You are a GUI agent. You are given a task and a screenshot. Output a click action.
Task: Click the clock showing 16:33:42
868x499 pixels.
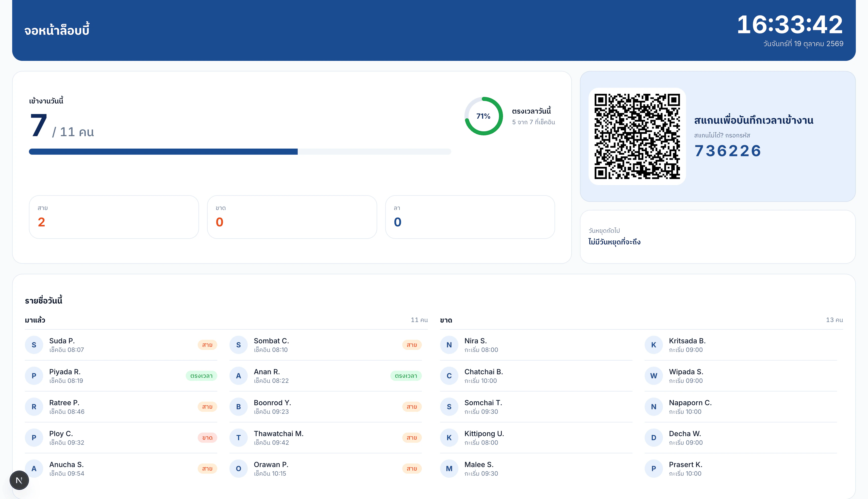pyautogui.click(x=790, y=25)
